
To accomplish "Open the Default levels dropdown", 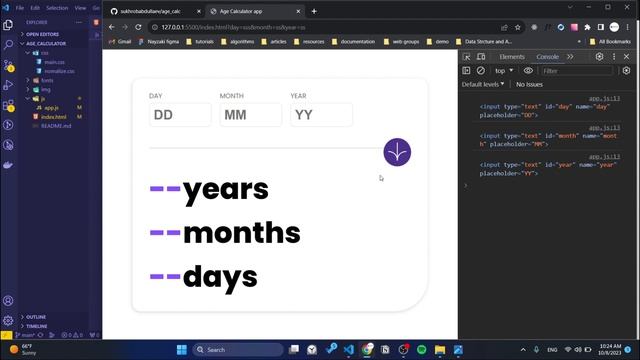I will (x=483, y=84).
